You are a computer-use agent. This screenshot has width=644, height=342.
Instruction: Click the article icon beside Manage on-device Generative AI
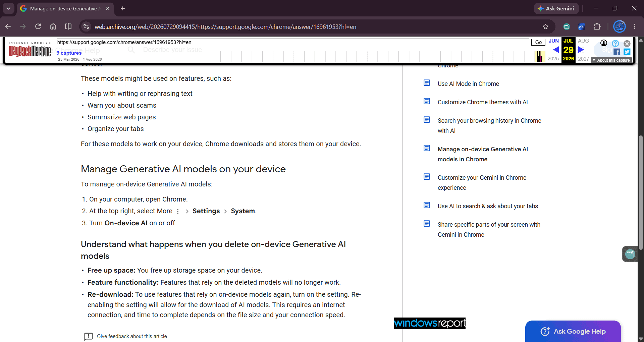[x=427, y=148]
